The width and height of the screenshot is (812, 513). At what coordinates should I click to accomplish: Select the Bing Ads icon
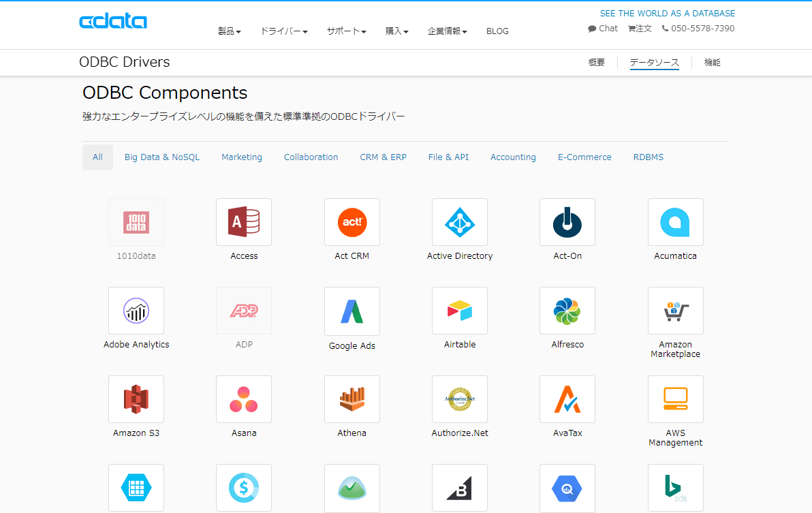(676, 488)
